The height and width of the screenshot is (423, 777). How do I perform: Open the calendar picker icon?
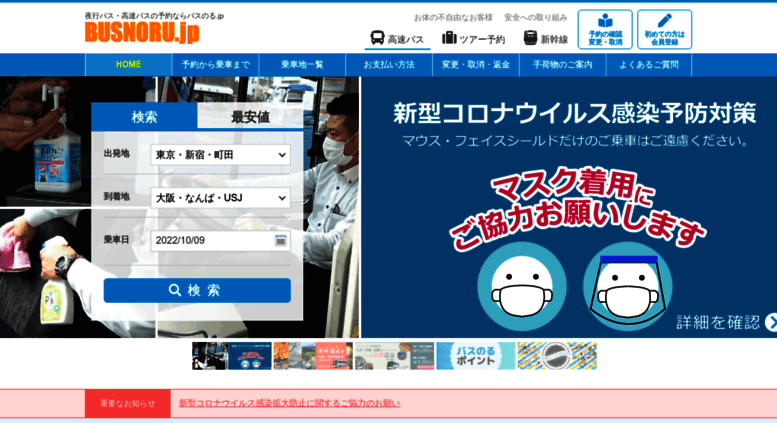click(280, 241)
